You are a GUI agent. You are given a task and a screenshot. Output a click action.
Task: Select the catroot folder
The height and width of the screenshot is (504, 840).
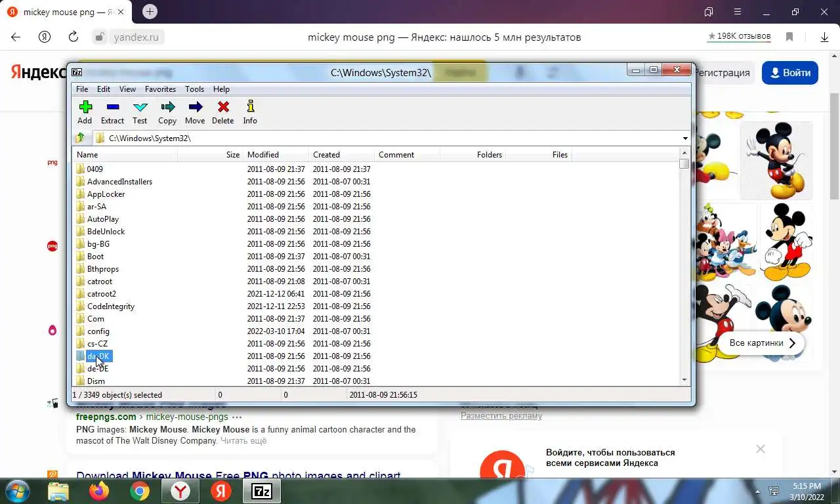pos(94,282)
